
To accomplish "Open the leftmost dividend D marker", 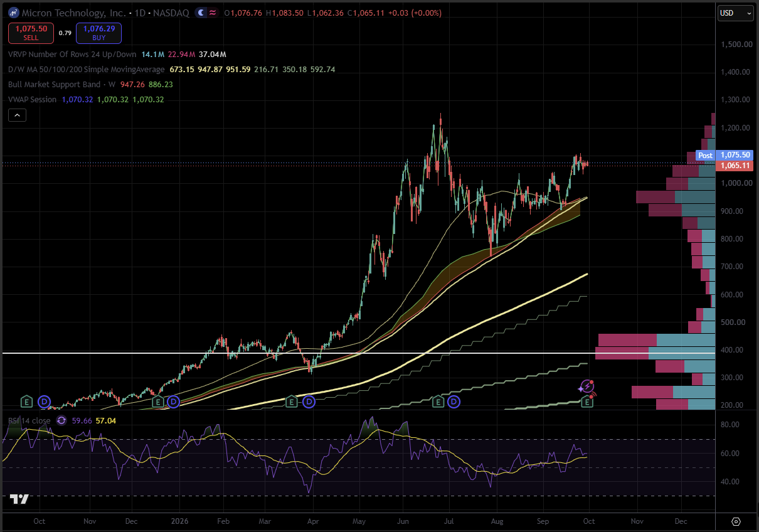I will [x=44, y=401].
